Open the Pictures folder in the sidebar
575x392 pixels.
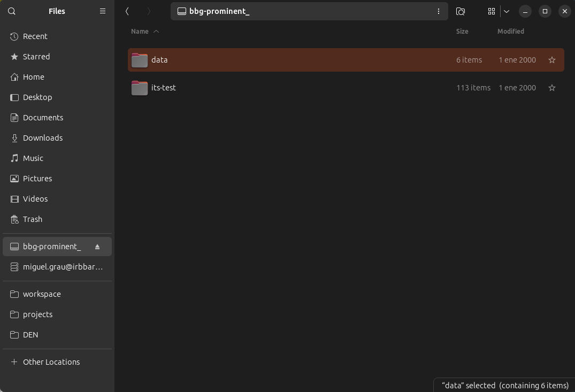38,178
